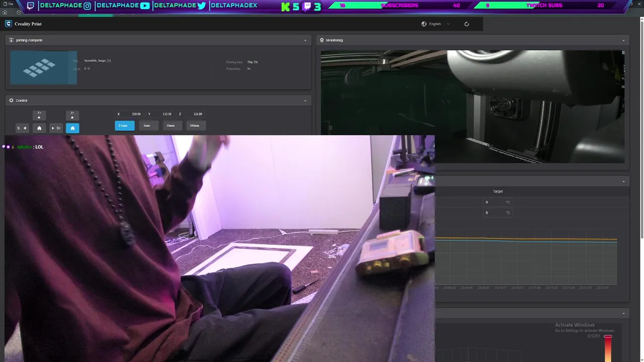The width and height of the screenshot is (644, 362).
Task: Collapse the Control panel
Action: click(305, 101)
